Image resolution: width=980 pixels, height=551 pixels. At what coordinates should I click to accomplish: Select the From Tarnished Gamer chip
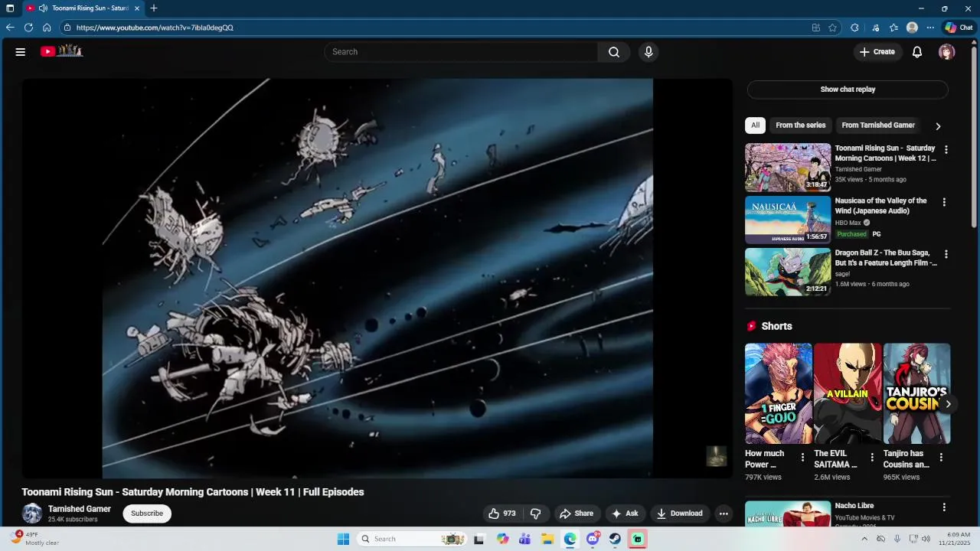click(878, 126)
